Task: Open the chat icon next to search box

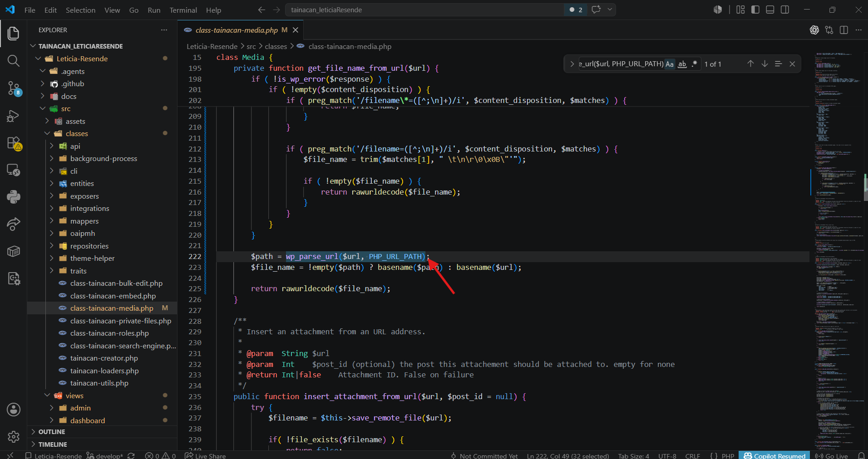Action: [x=596, y=10]
